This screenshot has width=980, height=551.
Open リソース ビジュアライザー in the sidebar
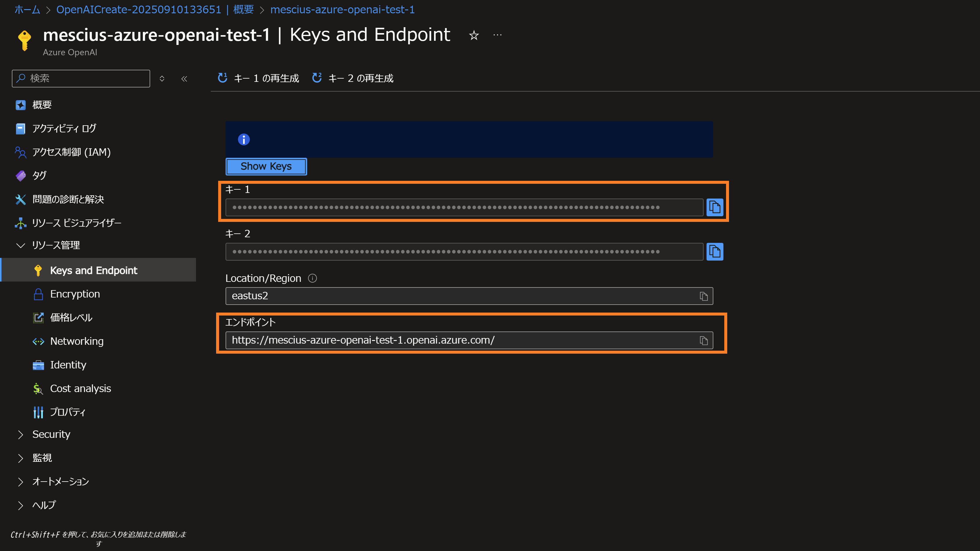98,223
